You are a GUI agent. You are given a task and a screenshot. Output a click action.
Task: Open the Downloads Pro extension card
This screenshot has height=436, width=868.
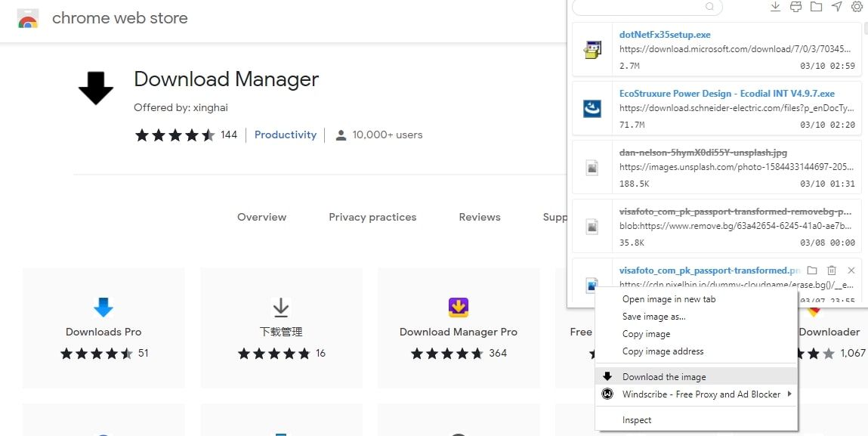(103, 328)
